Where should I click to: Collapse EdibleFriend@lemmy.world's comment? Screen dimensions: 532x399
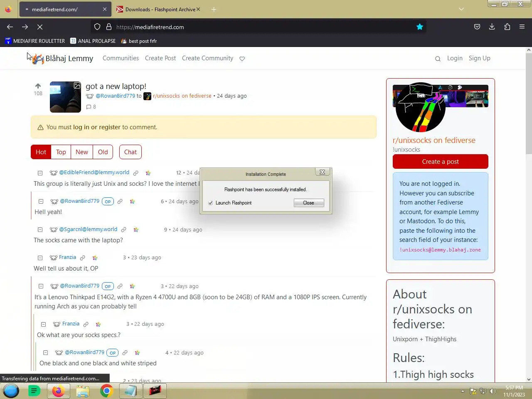click(40, 173)
